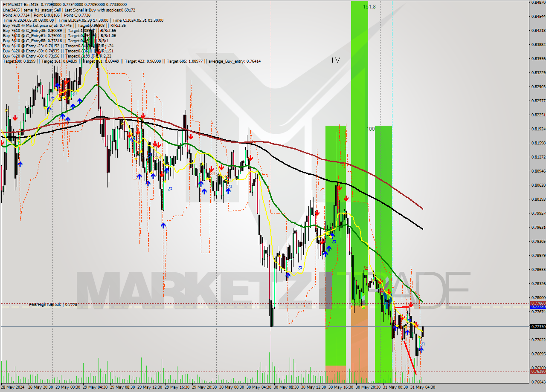Click the '28 May 20:30' time label
Screen dimensions: 546x392
pos(41,387)
